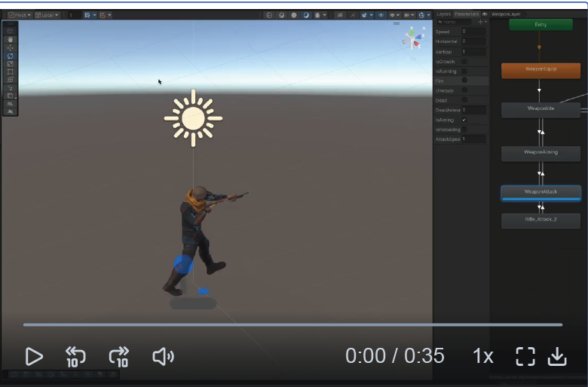The image size is (588, 387).
Task: Click the Vertical parameter value field
Action: 473,52
